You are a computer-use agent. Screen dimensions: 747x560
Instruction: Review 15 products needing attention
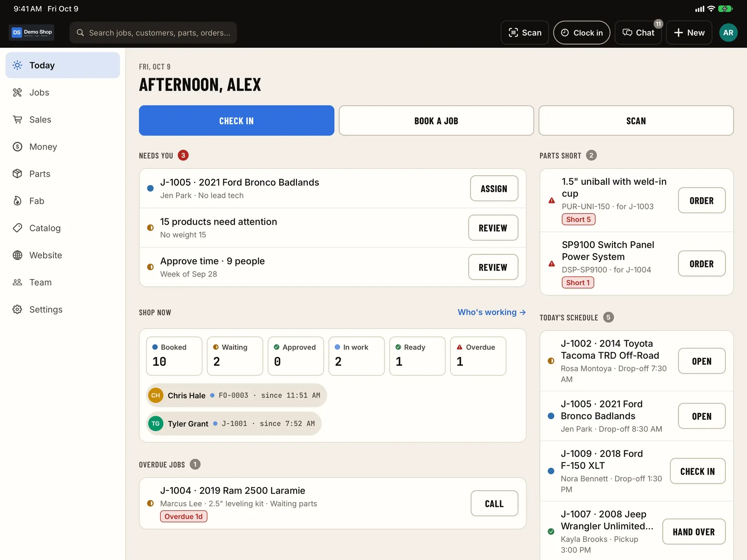click(493, 228)
